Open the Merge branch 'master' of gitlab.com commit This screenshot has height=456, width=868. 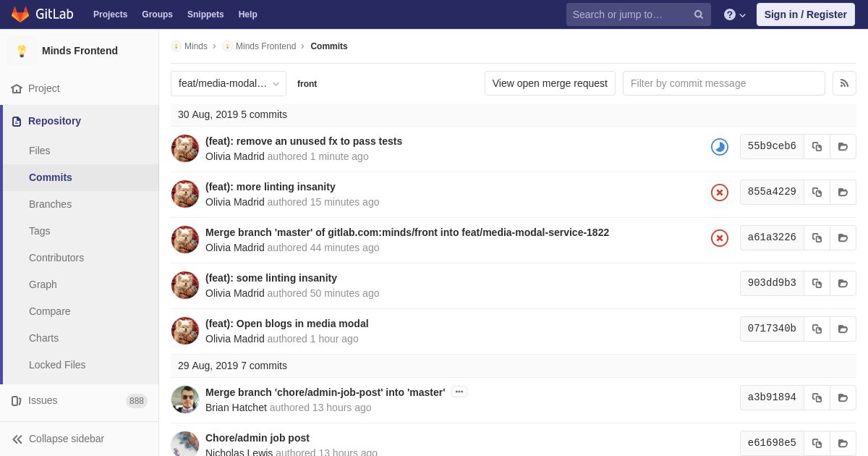pos(407,232)
